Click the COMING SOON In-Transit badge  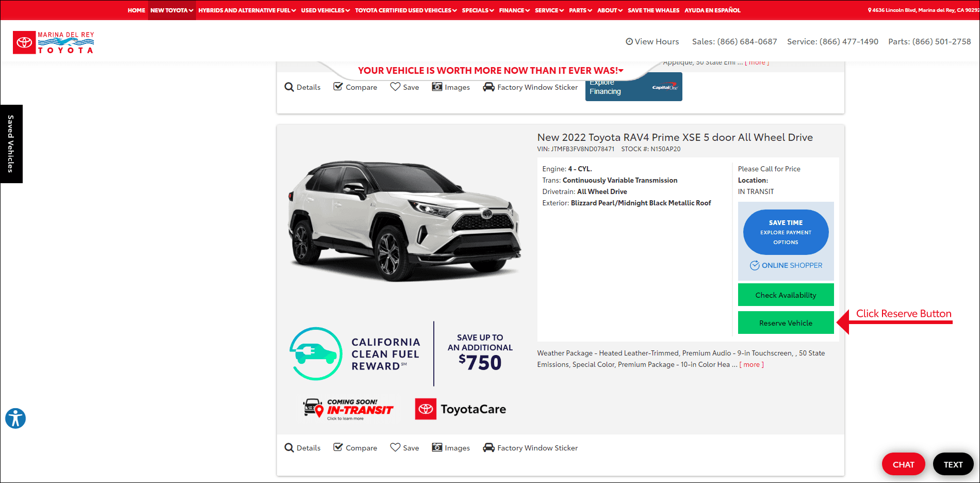348,408
